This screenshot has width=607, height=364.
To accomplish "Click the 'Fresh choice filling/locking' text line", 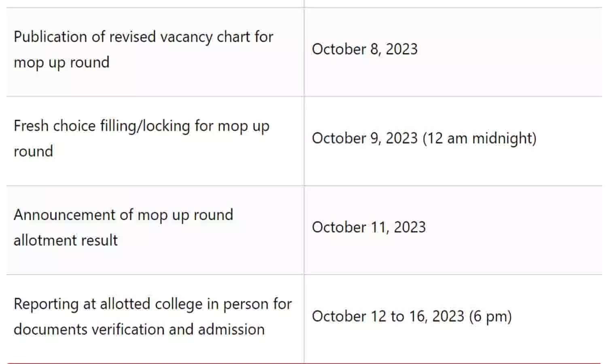I will 141,126.
